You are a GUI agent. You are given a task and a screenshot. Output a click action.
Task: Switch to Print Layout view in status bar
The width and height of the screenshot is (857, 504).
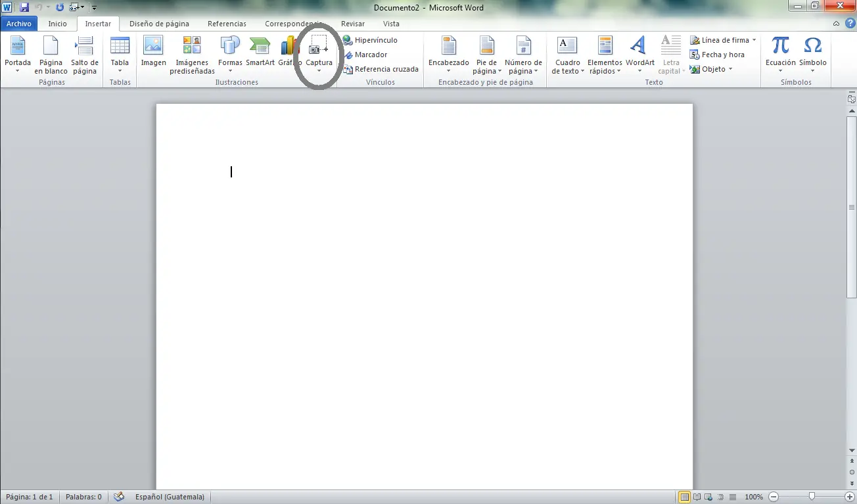[x=684, y=497]
